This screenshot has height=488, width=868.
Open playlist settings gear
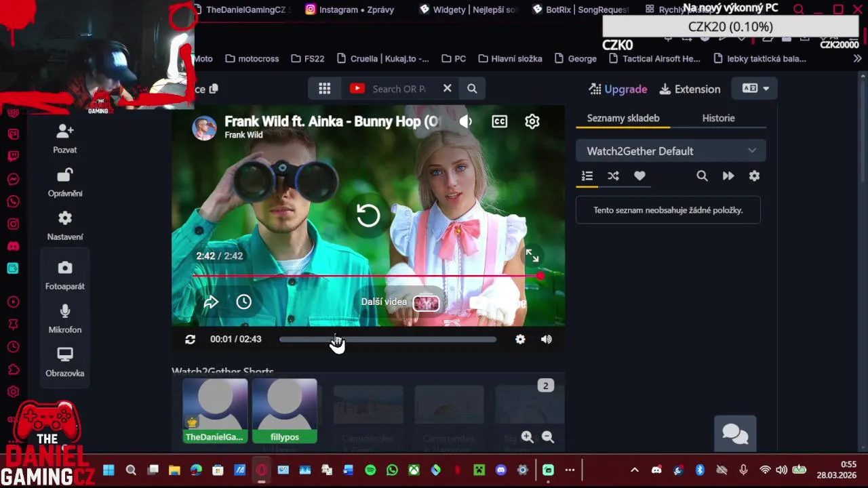tap(754, 176)
